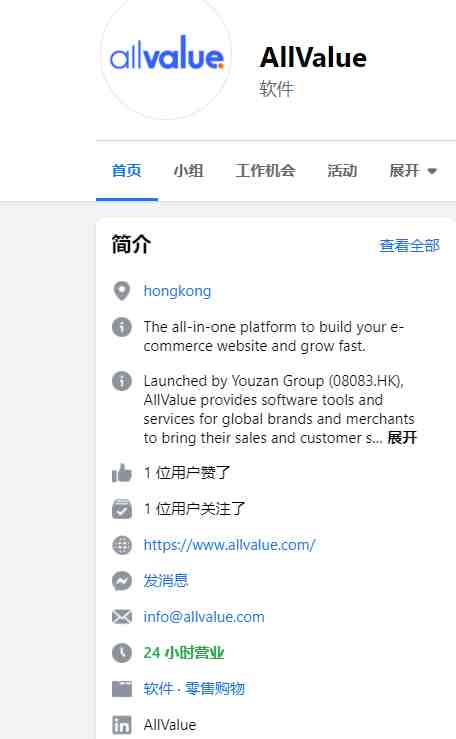Click the info icon beside the all-in-one platform description
The height and width of the screenshot is (739, 456).
coord(122,327)
